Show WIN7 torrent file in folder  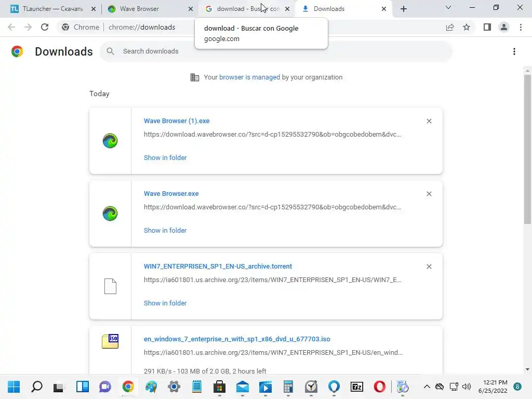coord(165,303)
